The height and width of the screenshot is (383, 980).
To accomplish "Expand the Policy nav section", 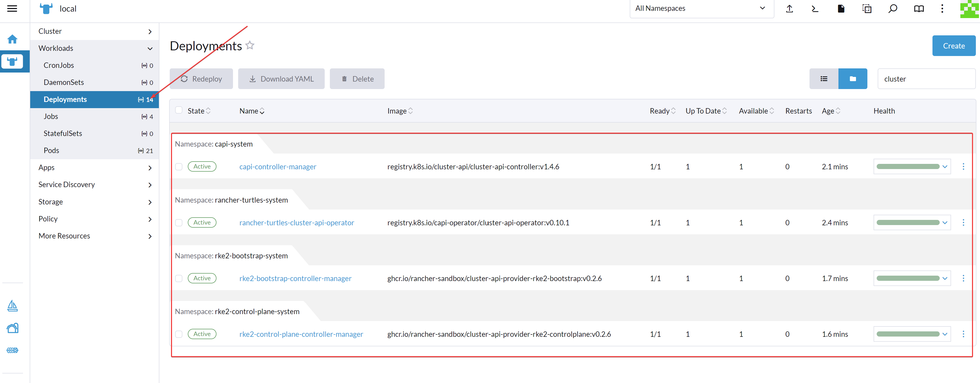I will [x=95, y=219].
